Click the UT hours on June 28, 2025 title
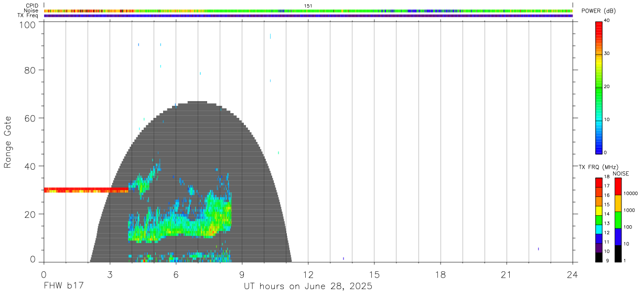The height and width of the screenshot is (297, 644). 308,287
